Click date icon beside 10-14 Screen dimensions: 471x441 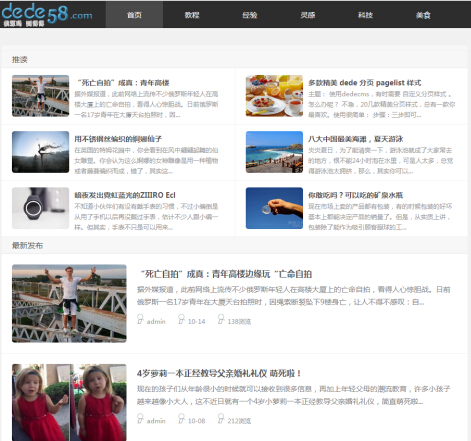tap(181, 319)
